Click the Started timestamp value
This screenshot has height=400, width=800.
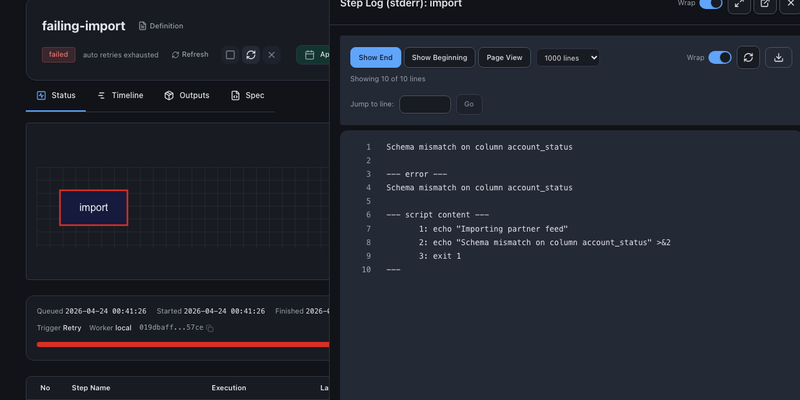[x=224, y=311]
